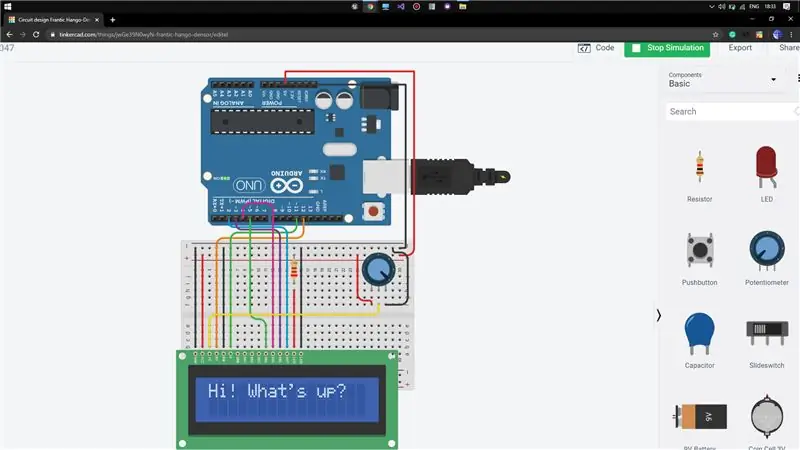The height and width of the screenshot is (450, 800).
Task: Select the Slideswitch component
Action: pyautogui.click(x=766, y=344)
